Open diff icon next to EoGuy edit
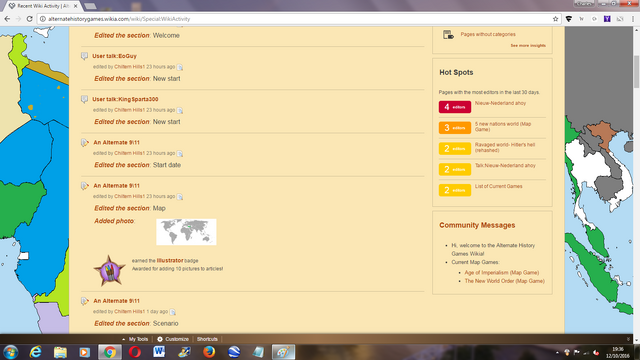The height and width of the screenshot is (360, 640). [x=180, y=67]
